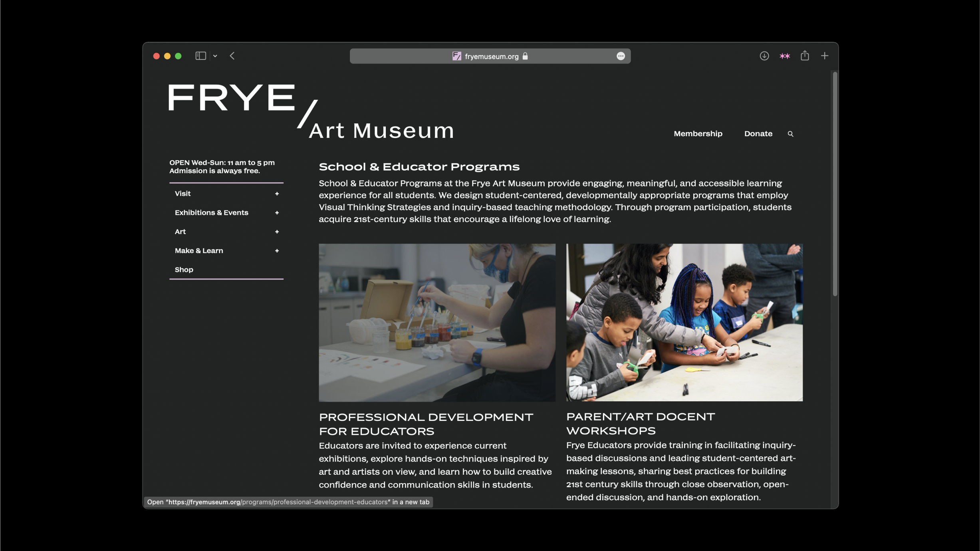
Task: Open the downloads icon in the toolbar
Action: tap(764, 56)
